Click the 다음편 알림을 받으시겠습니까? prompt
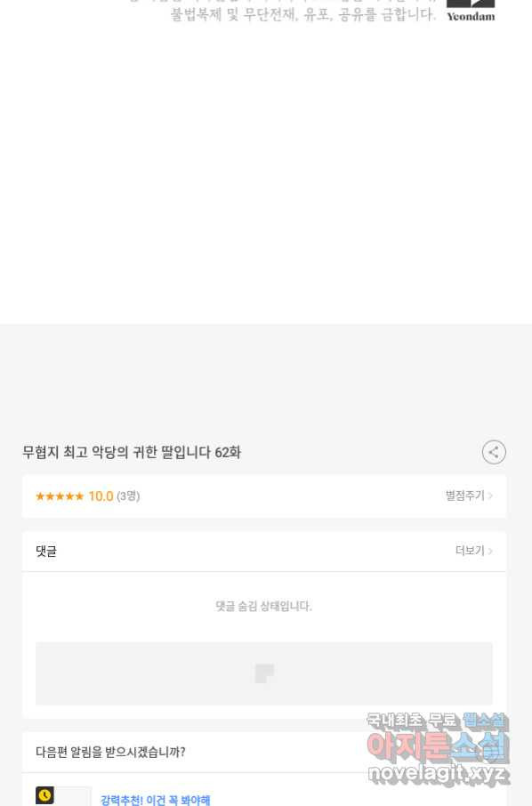 click(110, 752)
